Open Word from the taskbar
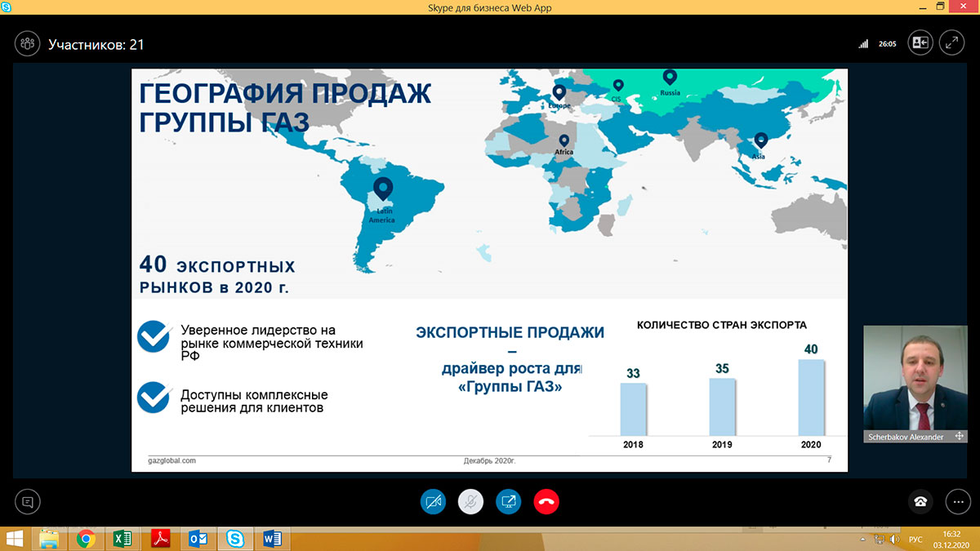 (x=273, y=539)
